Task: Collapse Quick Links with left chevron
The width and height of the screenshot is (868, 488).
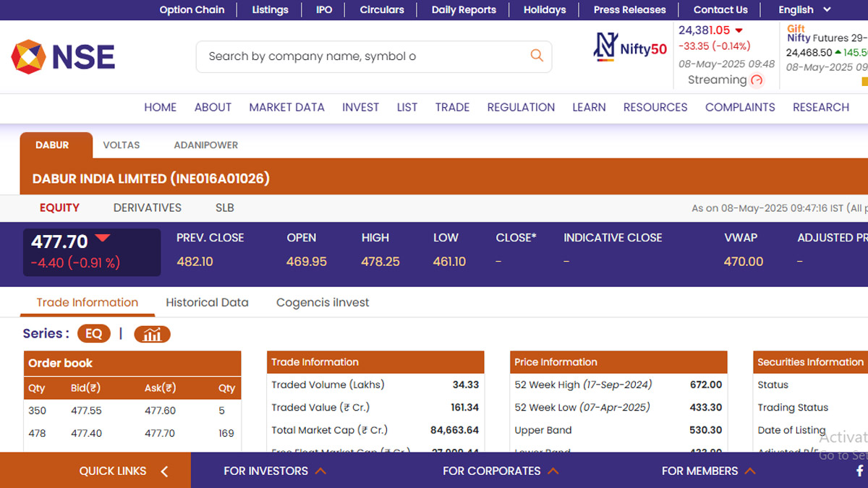Action: (164, 471)
